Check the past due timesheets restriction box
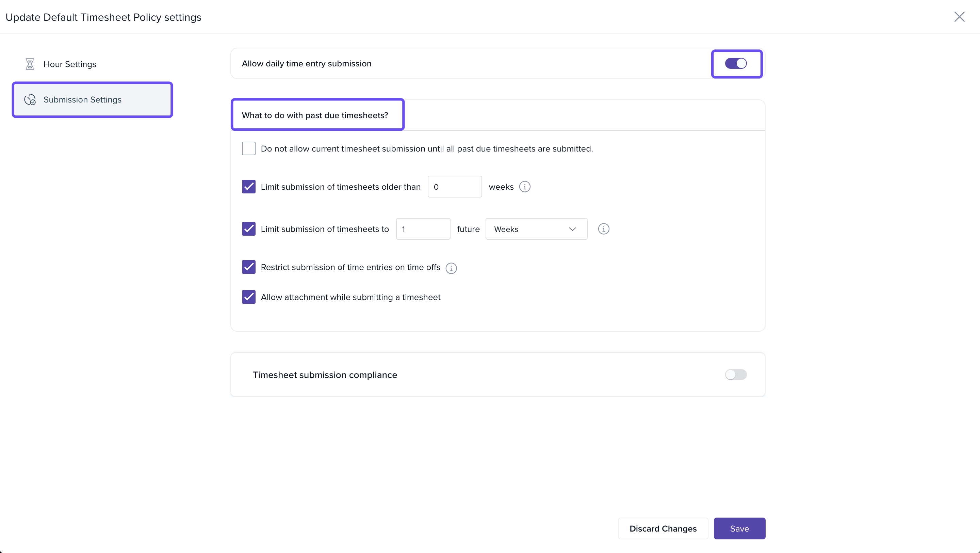Image resolution: width=980 pixels, height=553 pixels. coord(248,149)
